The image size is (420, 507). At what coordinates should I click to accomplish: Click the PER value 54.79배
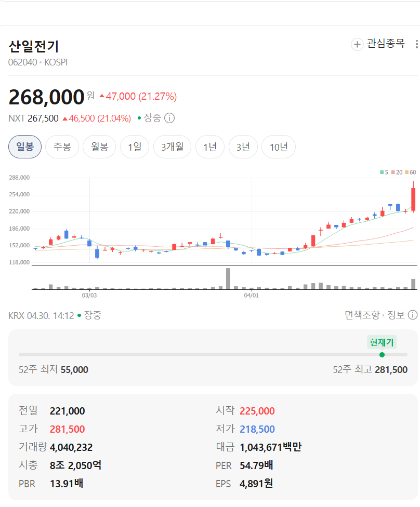click(256, 465)
